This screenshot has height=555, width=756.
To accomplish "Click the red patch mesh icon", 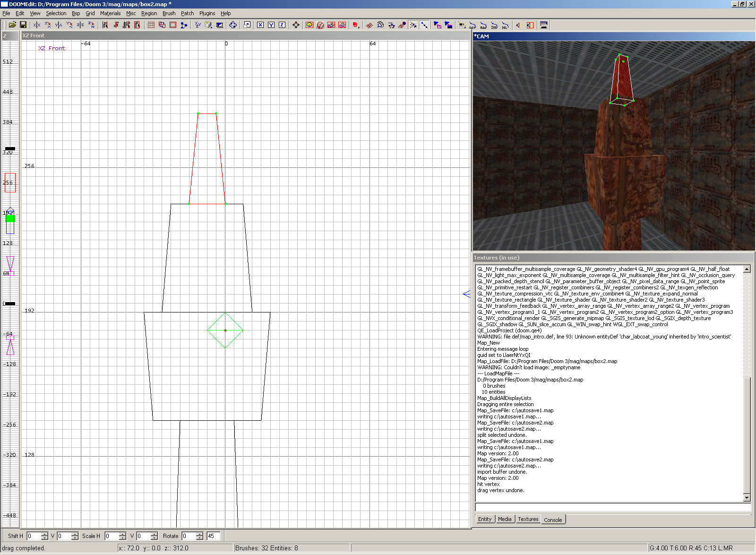I will click(369, 25).
